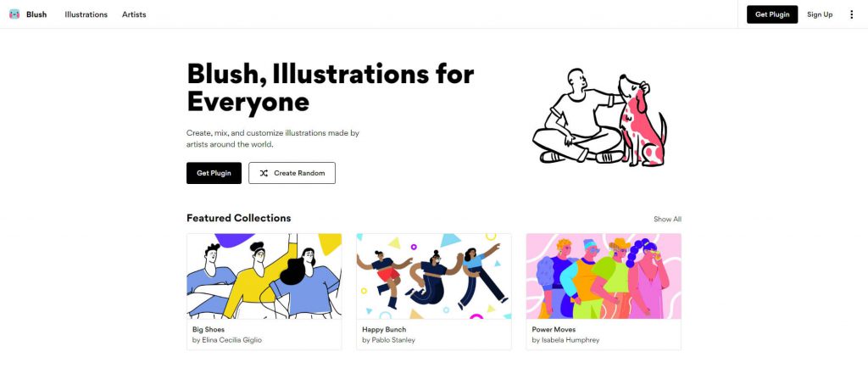The height and width of the screenshot is (368, 868).
Task: Open the Artists menu item
Action: tap(134, 14)
